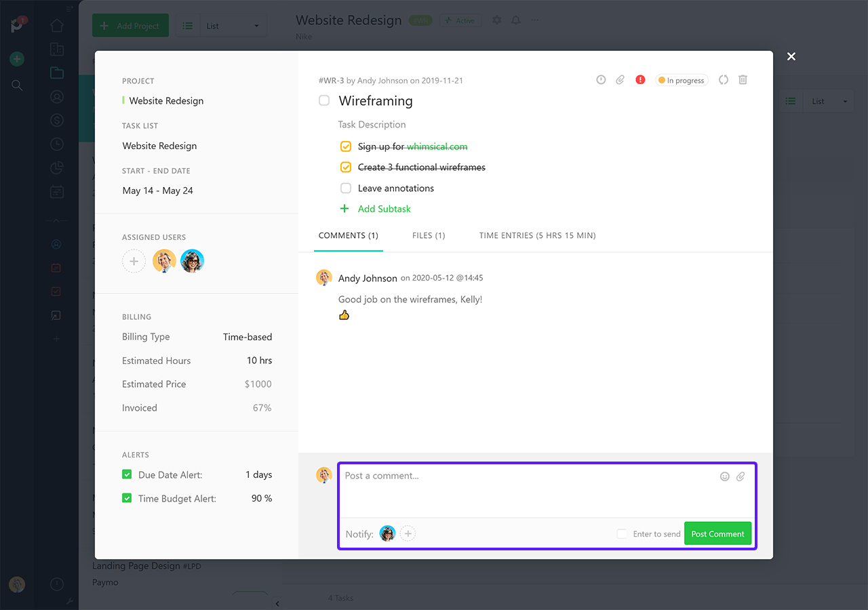
Task: Click the Add Project button
Action: 130,26
